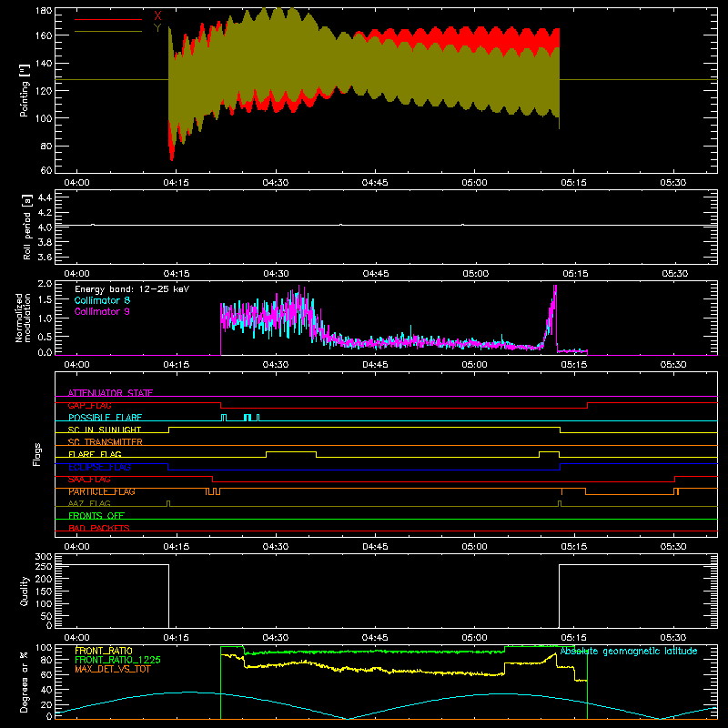Screen dimensions: 728x728
Task: Click the 'Quality' vertical axis title
Action: [25, 591]
